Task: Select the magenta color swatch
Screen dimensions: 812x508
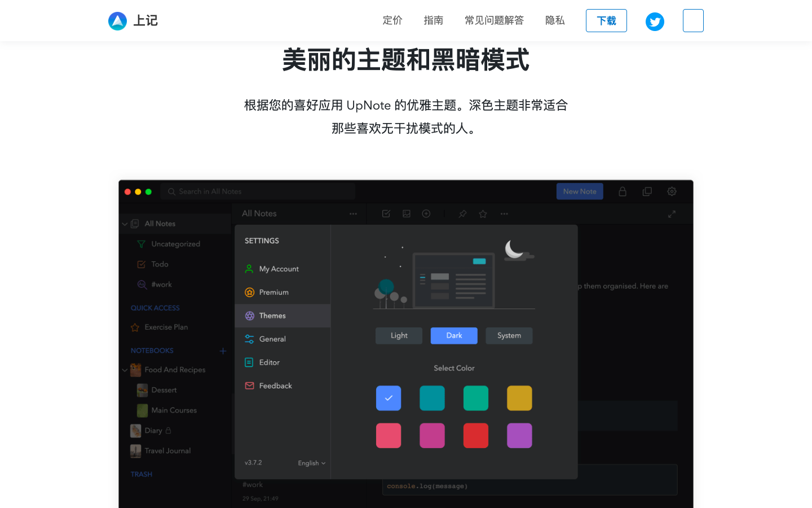Action: pyautogui.click(x=433, y=436)
